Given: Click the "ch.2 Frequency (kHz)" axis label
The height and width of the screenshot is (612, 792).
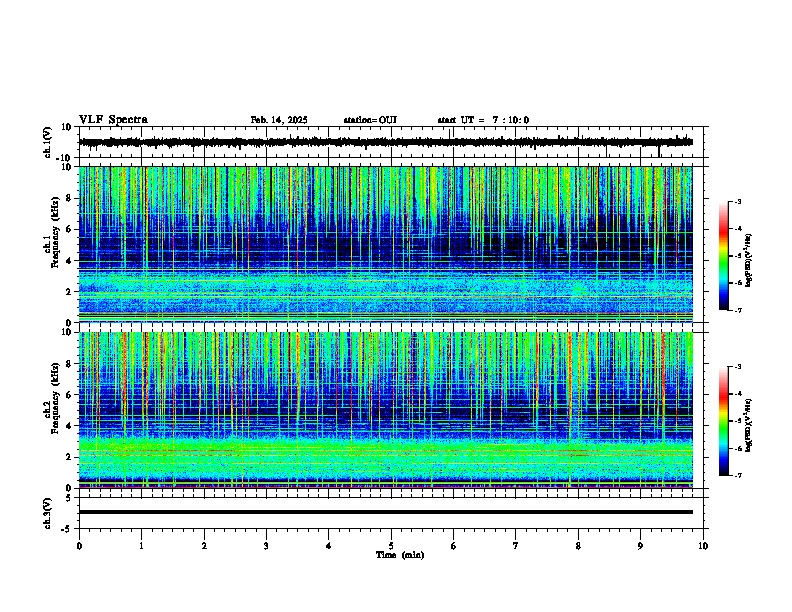Looking at the screenshot, I should (51, 398).
